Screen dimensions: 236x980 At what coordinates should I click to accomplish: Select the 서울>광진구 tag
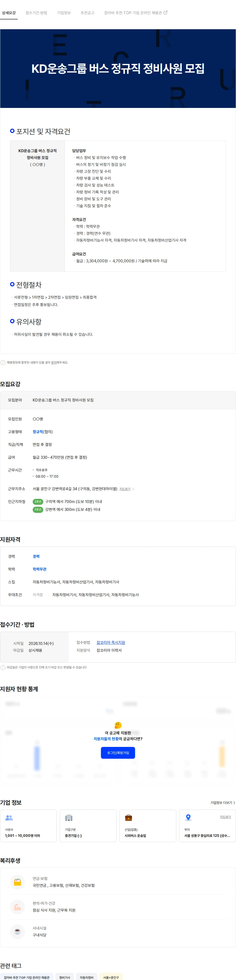[x=111, y=977]
